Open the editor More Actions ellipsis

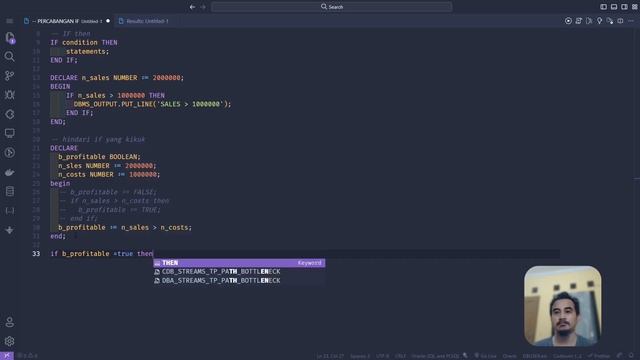click(631, 21)
